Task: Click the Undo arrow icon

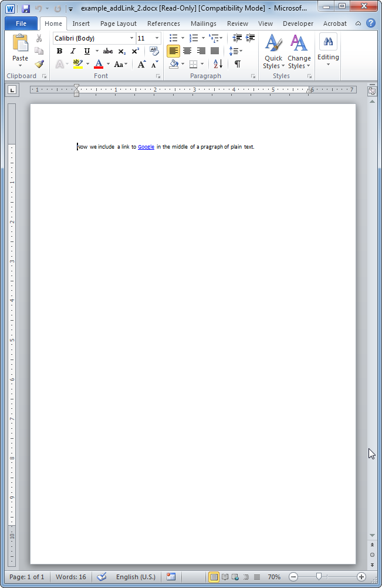Action: [x=38, y=9]
